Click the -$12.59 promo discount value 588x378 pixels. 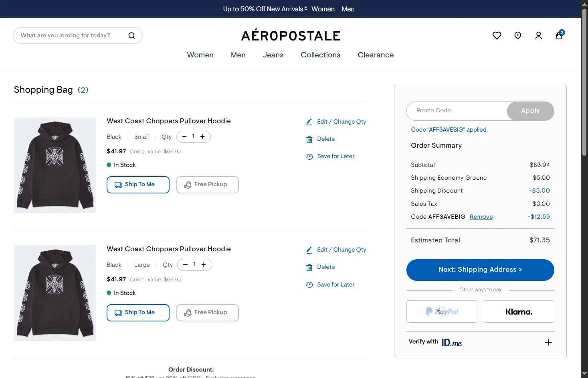(x=539, y=217)
